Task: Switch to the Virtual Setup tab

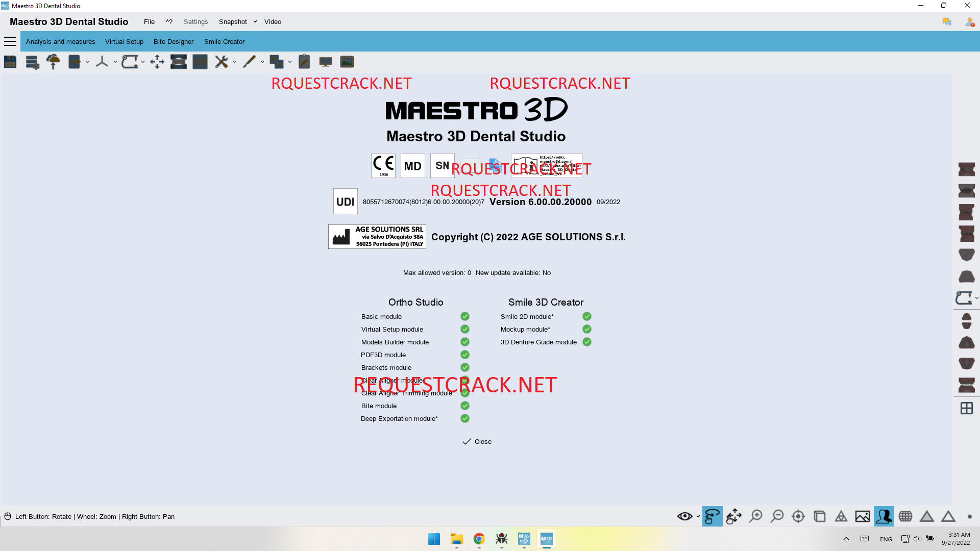Action: (124, 41)
